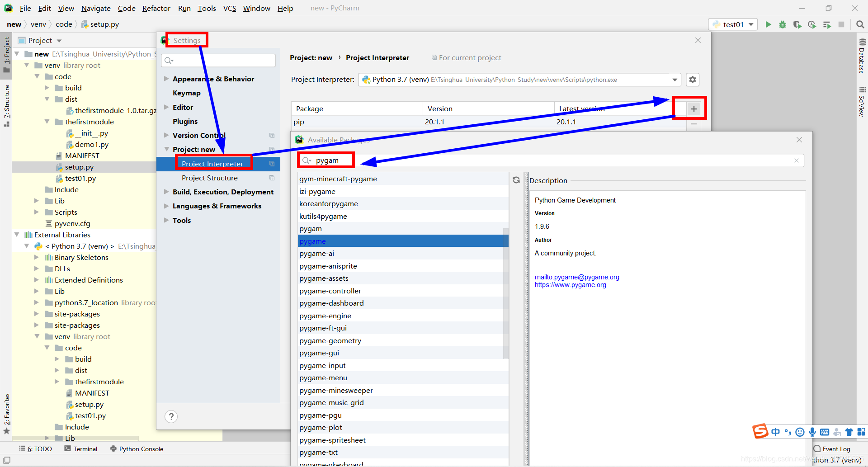868x467 pixels.
Task: Close the Available Packages dialog
Action: pyautogui.click(x=799, y=140)
